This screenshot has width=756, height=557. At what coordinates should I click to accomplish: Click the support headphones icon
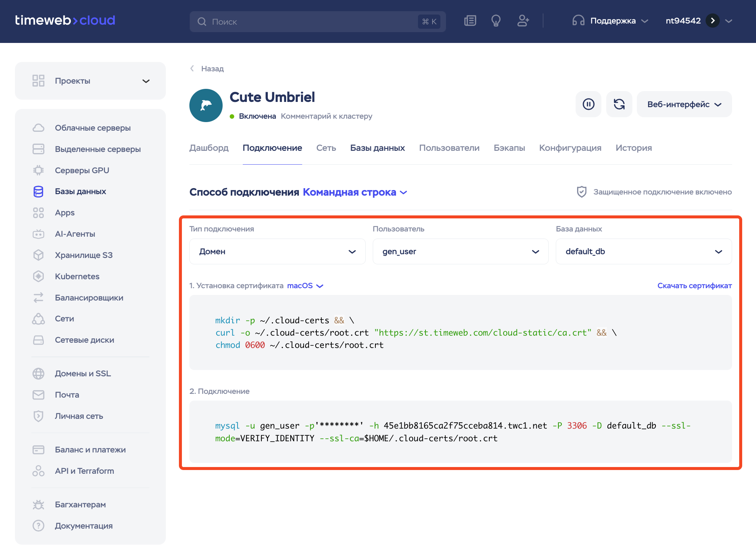click(578, 21)
